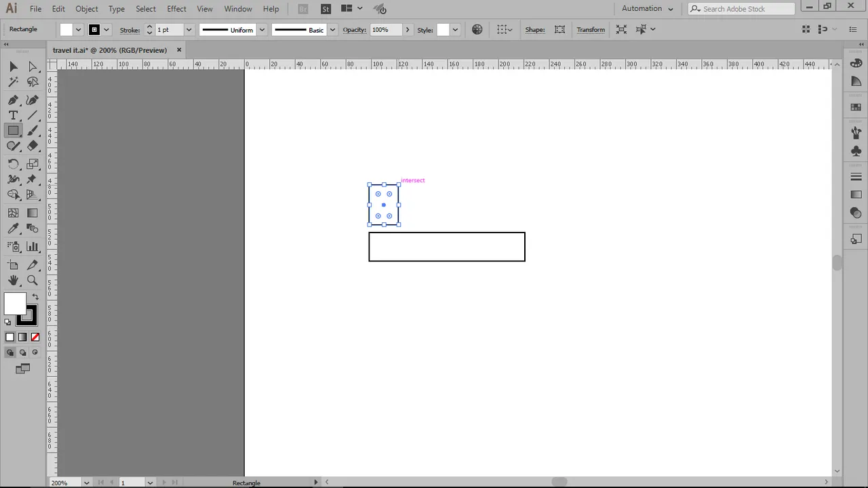Open the Recolor Artwork wheel icon
The width and height of the screenshot is (868, 488).
477,29
